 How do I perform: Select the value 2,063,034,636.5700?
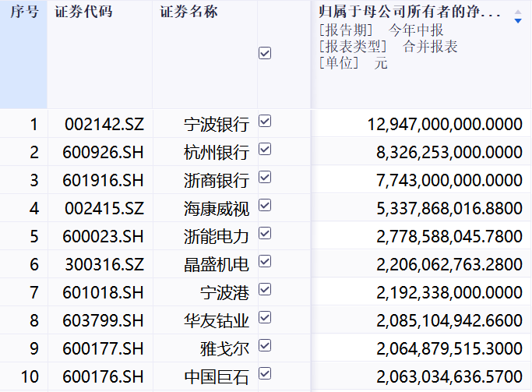tap(449, 377)
